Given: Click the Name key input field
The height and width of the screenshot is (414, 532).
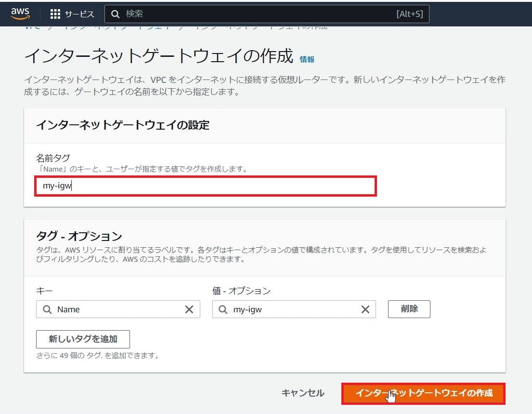Looking at the screenshot, I should click(118, 309).
